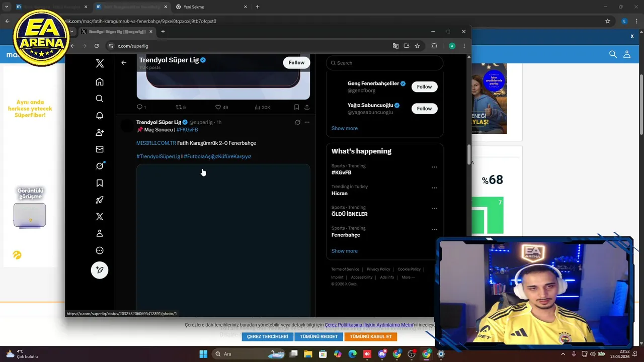Image resolution: width=644 pixels, height=362 pixels.
Task: Open the MISIRLI.COM.TR link
Action: (156, 143)
